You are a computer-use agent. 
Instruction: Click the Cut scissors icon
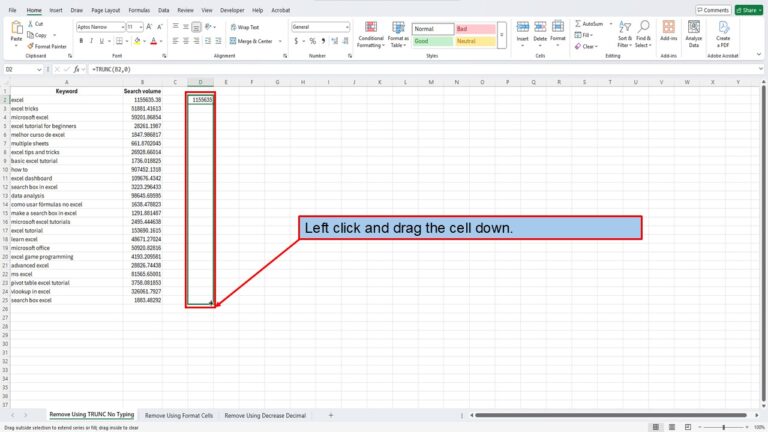pos(30,24)
